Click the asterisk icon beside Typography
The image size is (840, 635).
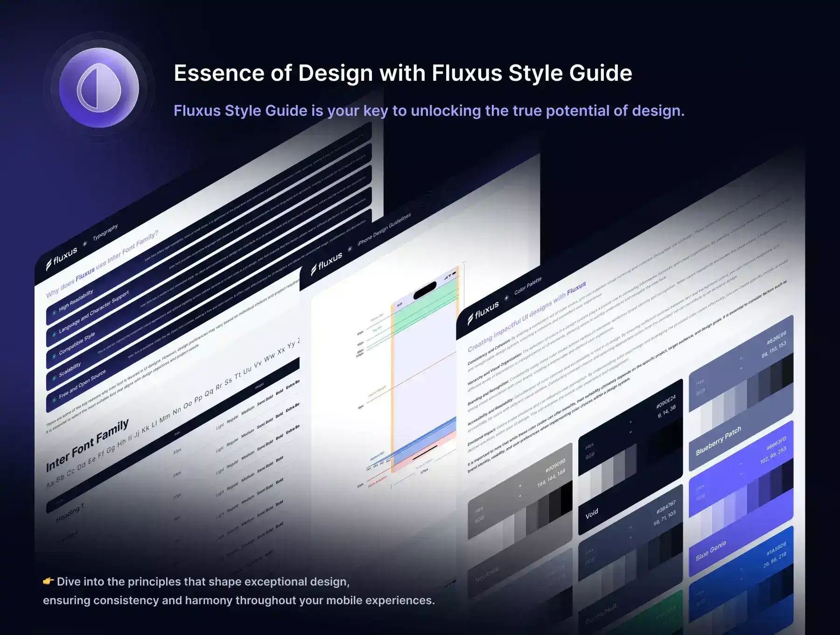click(84, 244)
